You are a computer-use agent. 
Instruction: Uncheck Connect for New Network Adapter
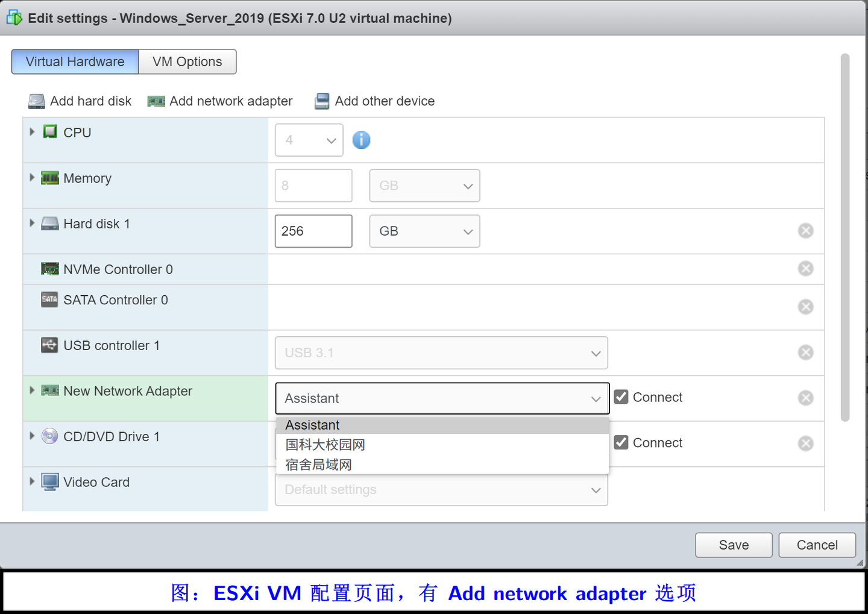(x=621, y=396)
